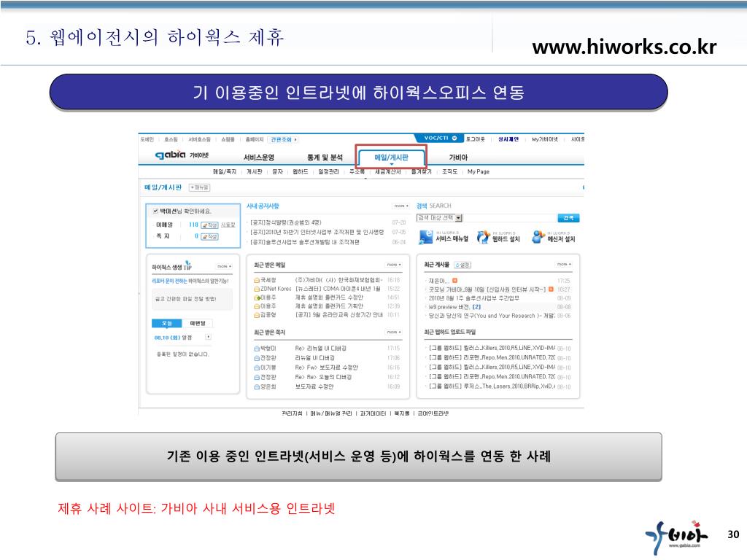
Task: Click the blue 검색 search button
Action: 568,217
